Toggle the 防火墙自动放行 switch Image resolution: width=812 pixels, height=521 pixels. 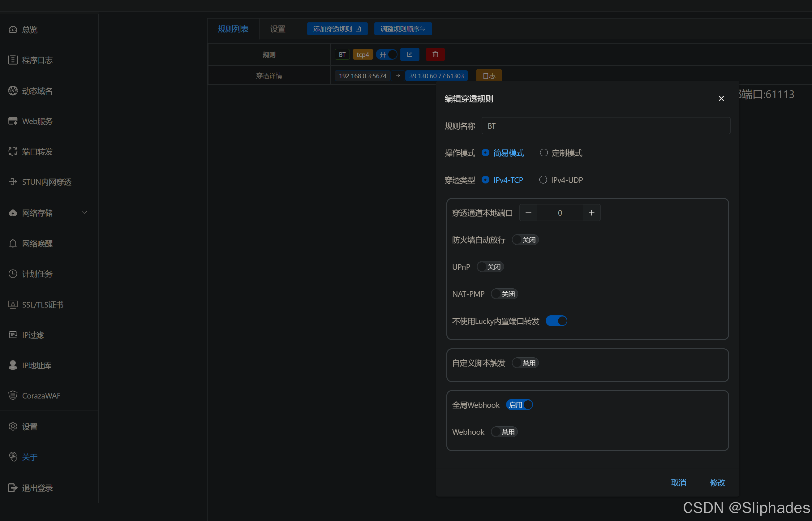525,240
